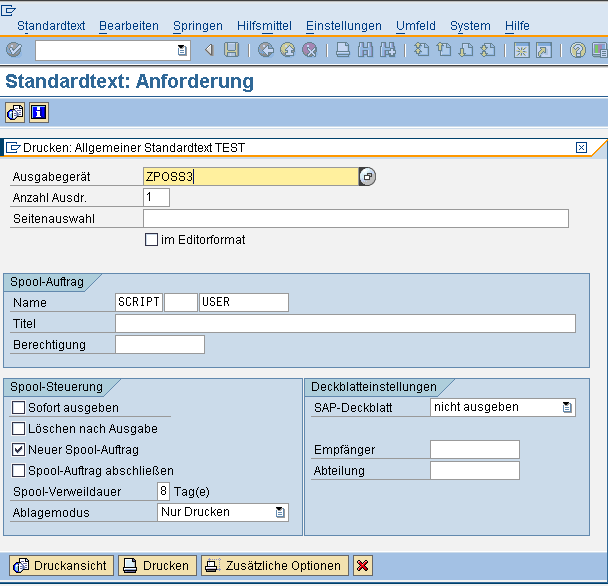Open value help for Ausgabegerät field
The image size is (608, 586).
[x=367, y=177]
